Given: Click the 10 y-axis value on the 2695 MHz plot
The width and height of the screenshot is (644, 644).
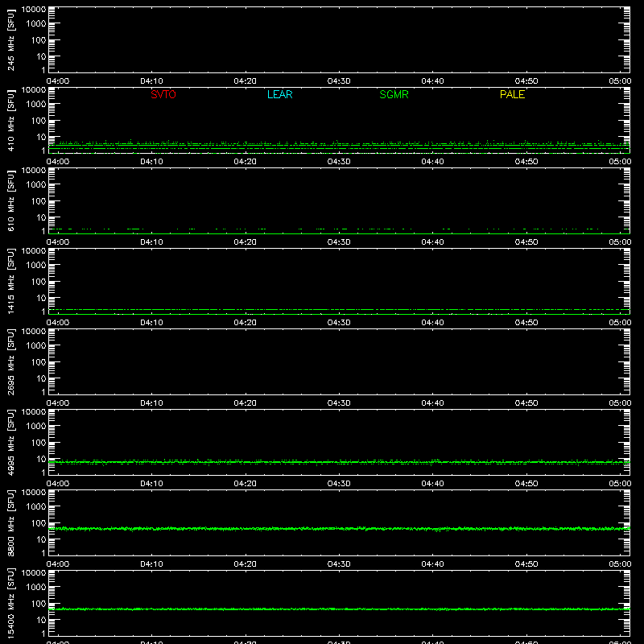Looking at the screenshot, I should coord(41,378).
